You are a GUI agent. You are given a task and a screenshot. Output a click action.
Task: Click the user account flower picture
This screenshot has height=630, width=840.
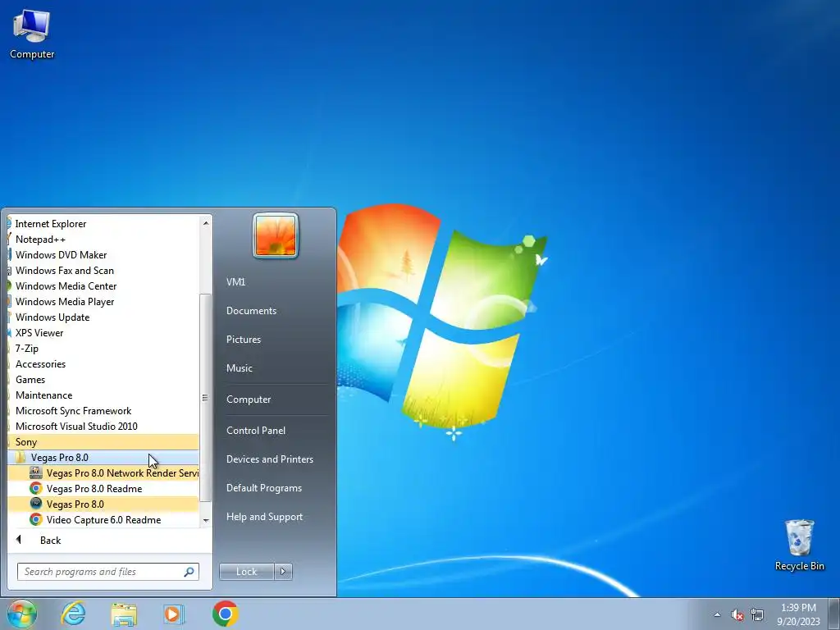point(276,235)
